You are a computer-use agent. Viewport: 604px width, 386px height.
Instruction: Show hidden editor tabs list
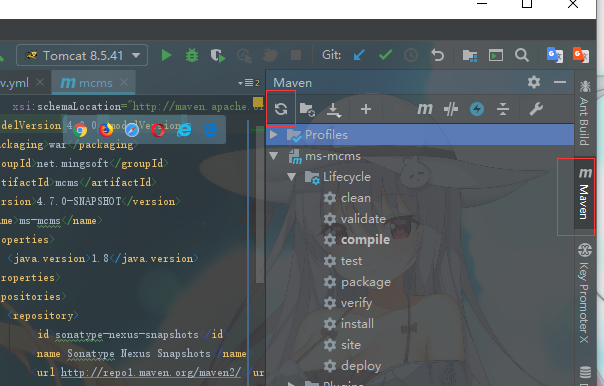click(249, 83)
